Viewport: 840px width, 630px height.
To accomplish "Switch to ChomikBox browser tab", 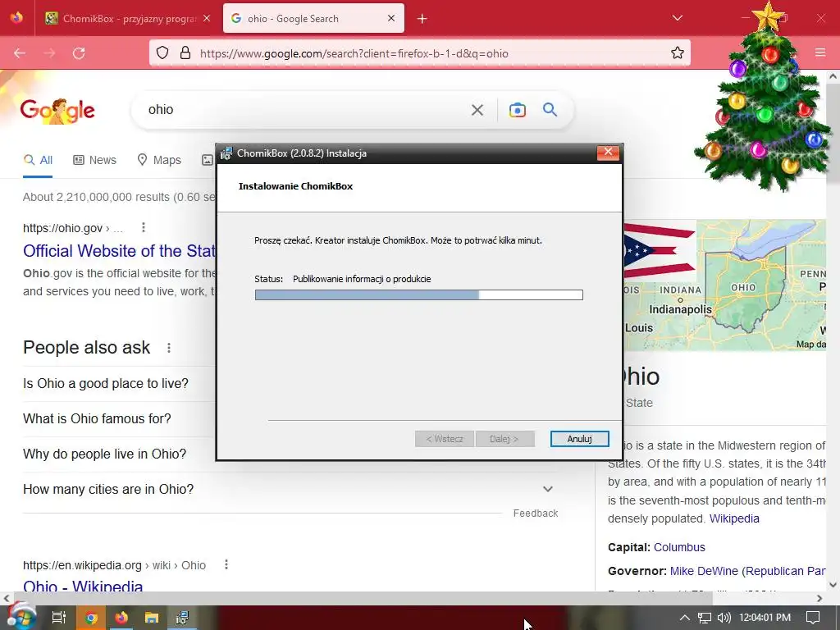I will (127, 19).
